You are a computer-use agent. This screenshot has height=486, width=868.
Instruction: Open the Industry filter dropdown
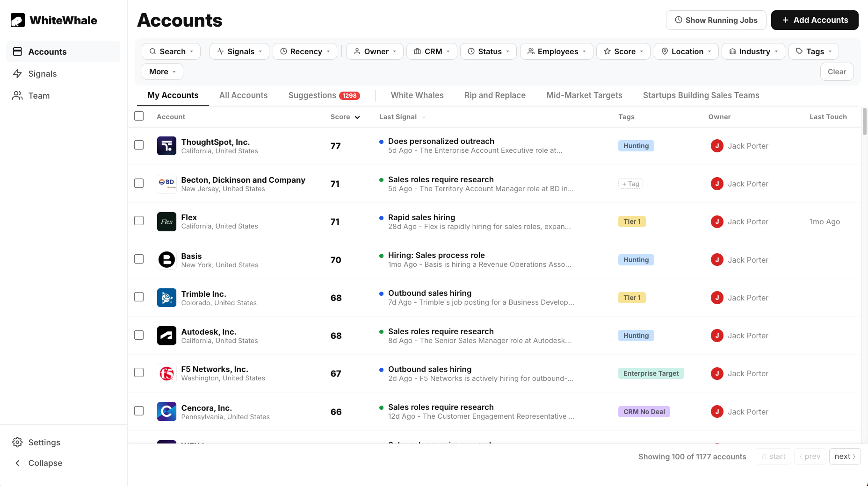pyautogui.click(x=753, y=51)
